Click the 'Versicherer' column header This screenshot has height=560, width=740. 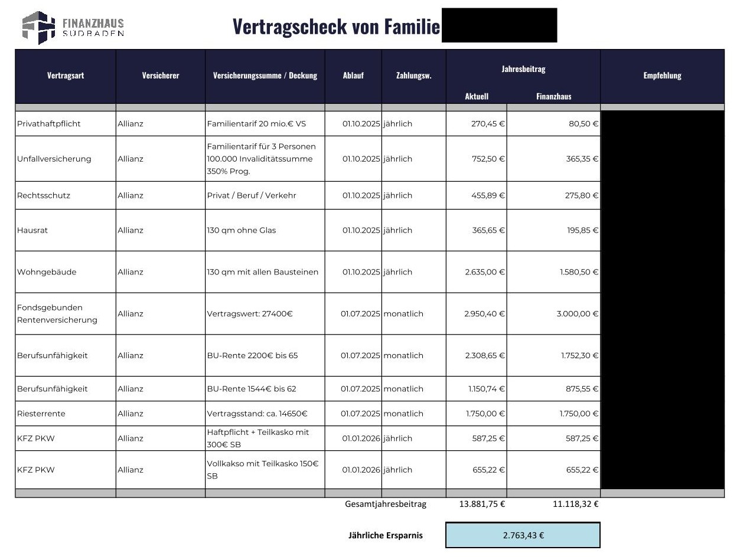tap(161, 76)
